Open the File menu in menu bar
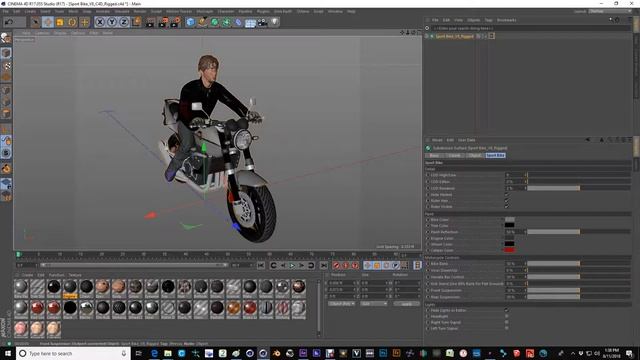The height and width of the screenshot is (360, 640). (6, 11)
